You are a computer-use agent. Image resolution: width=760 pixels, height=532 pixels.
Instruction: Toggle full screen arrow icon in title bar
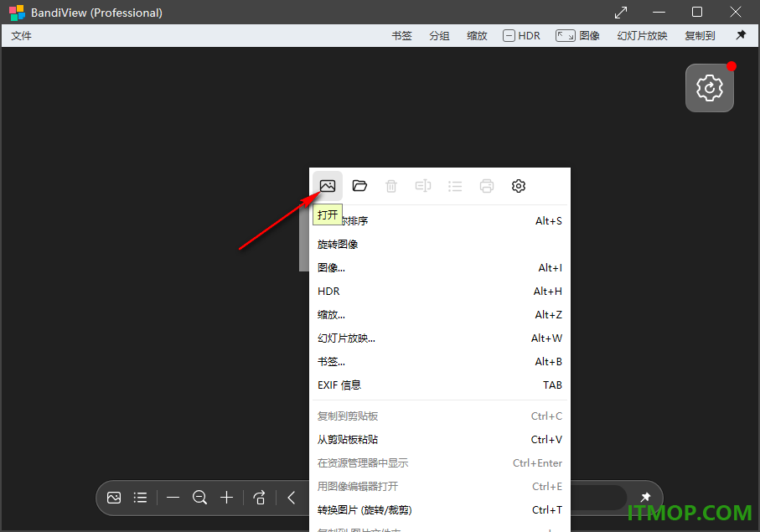pyautogui.click(x=621, y=12)
